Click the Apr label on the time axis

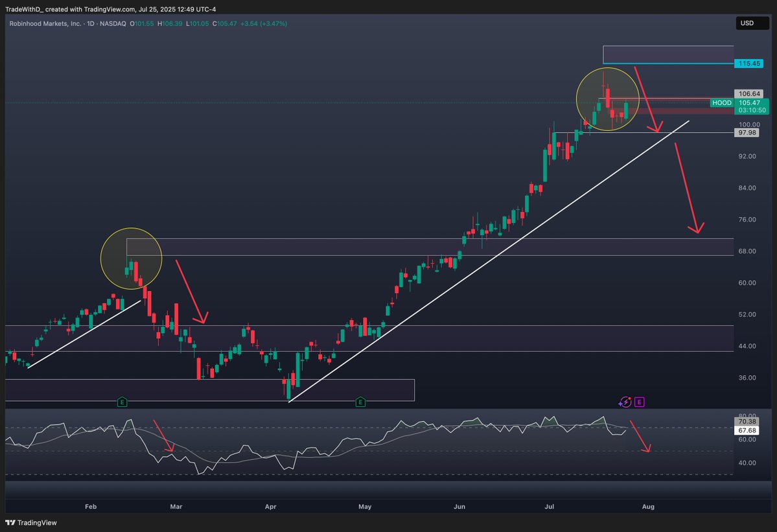(x=271, y=507)
